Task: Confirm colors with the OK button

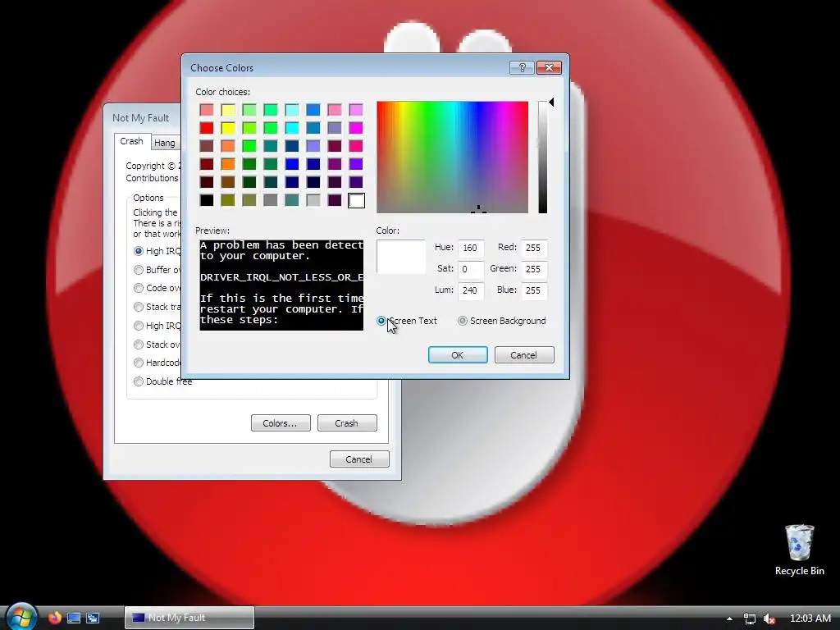Action: [x=458, y=354]
